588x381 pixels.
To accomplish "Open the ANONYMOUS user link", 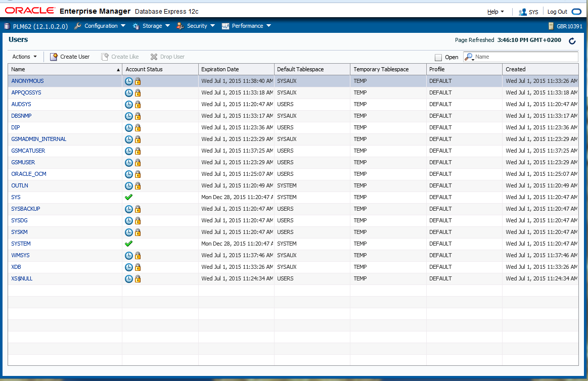I will (x=27, y=81).
